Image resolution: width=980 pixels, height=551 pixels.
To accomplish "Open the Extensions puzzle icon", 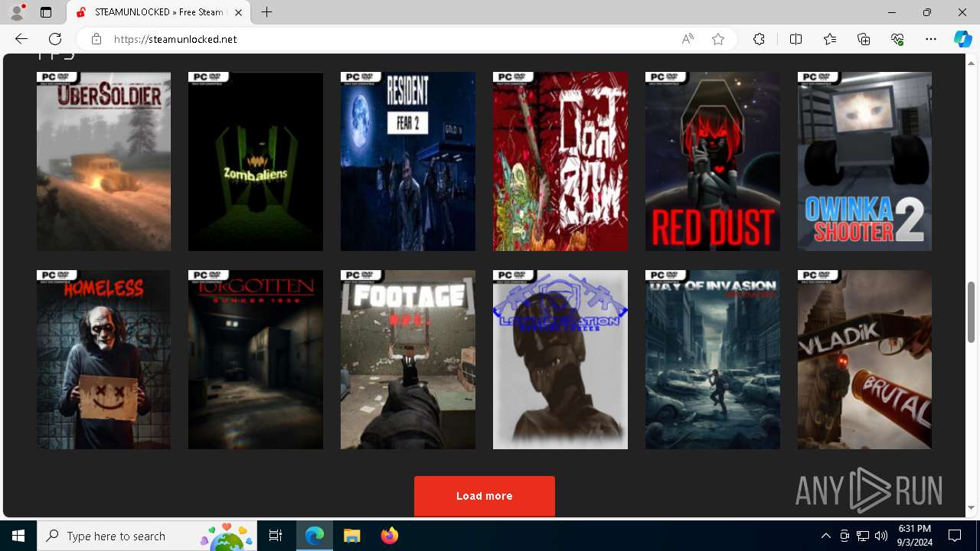I will tap(759, 39).
